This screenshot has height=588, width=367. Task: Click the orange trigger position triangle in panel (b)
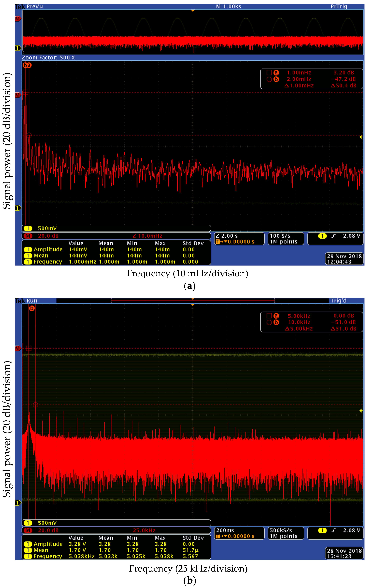pyautogui.click(x=193, y=305)
